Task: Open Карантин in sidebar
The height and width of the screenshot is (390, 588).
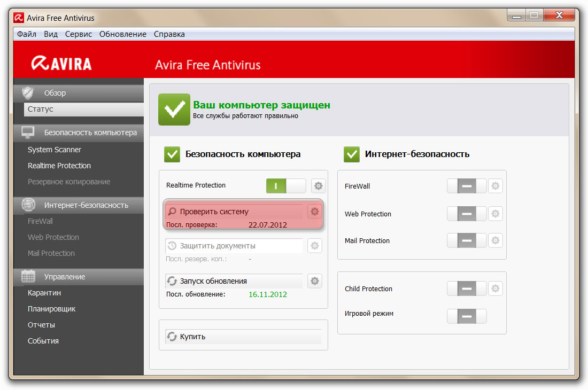Action: 44,293
